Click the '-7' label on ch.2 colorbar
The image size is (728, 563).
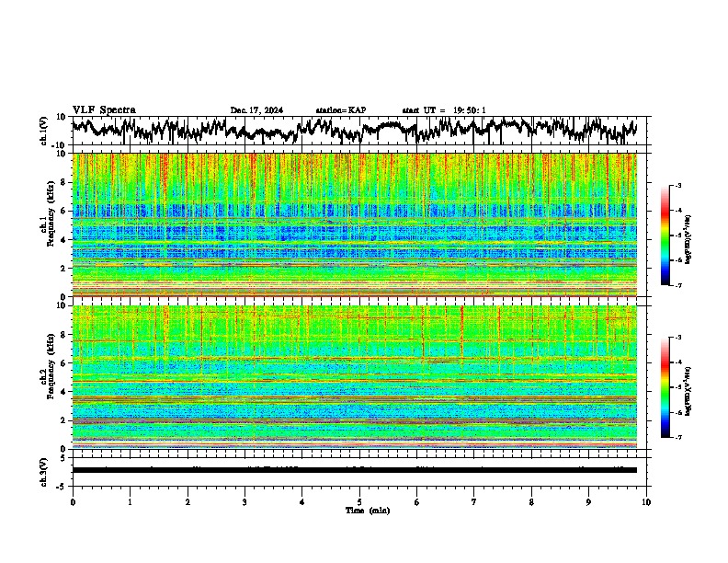tap(677, 437)
